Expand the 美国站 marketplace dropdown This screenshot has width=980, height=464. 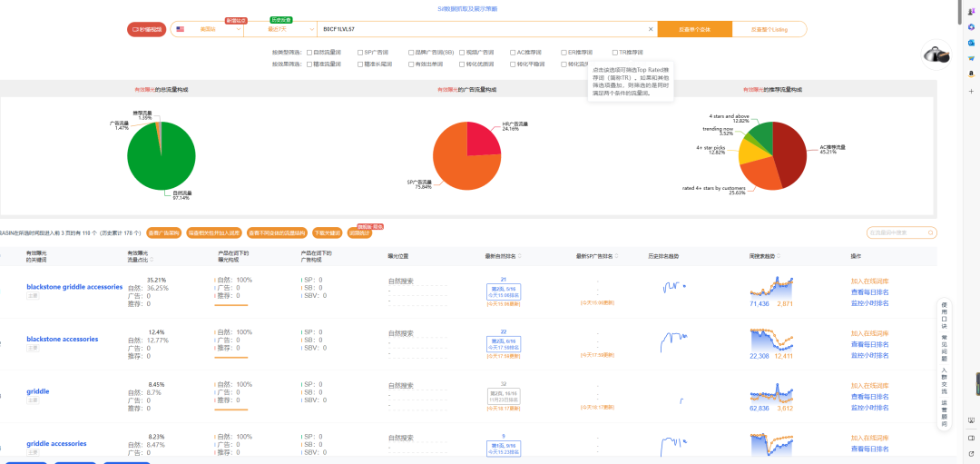[207, 29]
